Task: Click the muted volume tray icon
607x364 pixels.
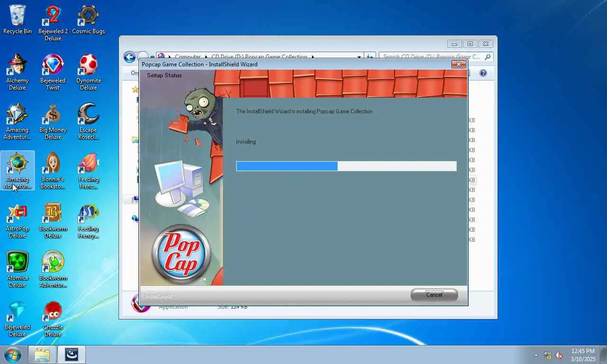Action: point(560,355)
